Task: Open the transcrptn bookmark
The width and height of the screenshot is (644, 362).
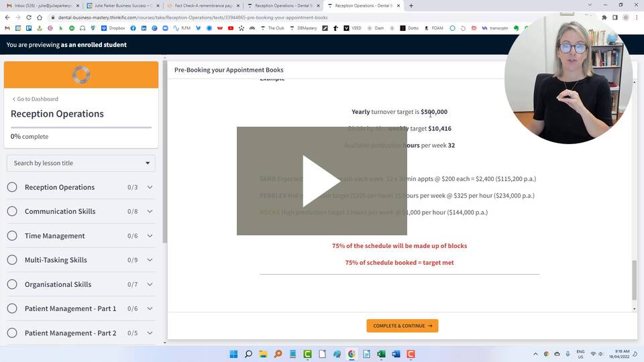Action: [x=495, y=28]
